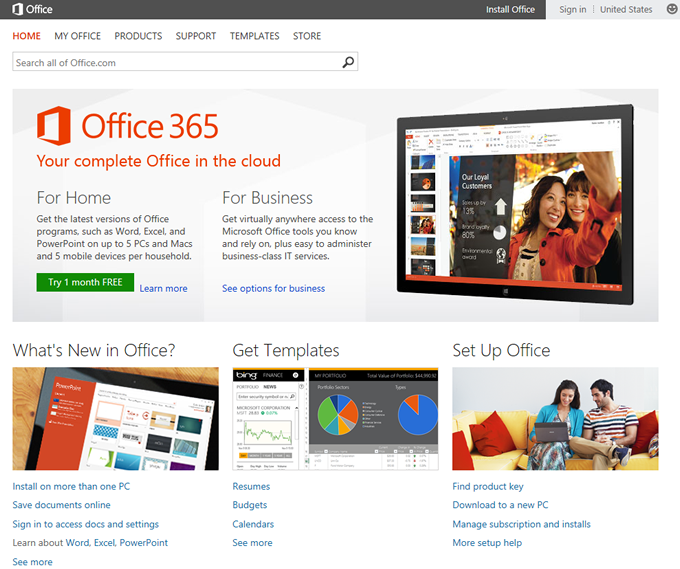The width and height of the screenshot is (680, 569).
Task: Switch to TEMPLATES
Action: point(255,36)
